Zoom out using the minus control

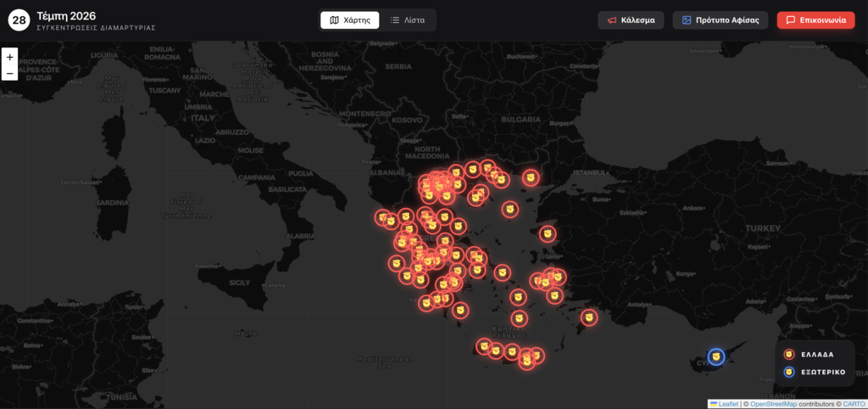click(10, 74)
